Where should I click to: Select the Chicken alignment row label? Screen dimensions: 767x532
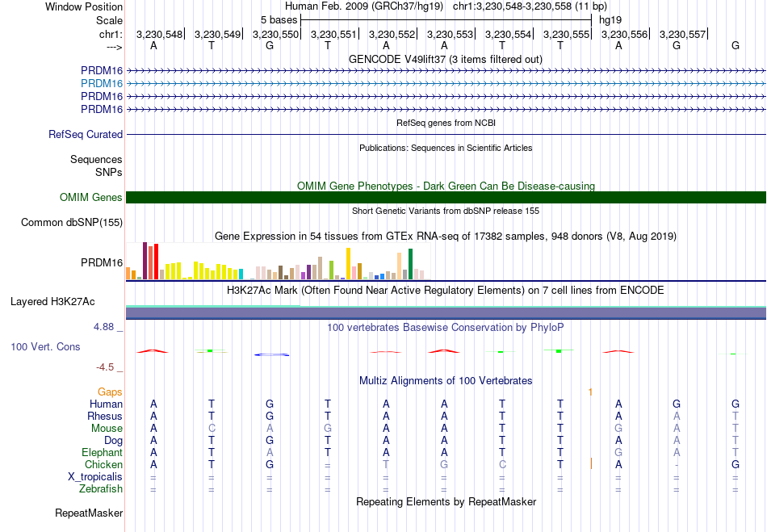103,464
